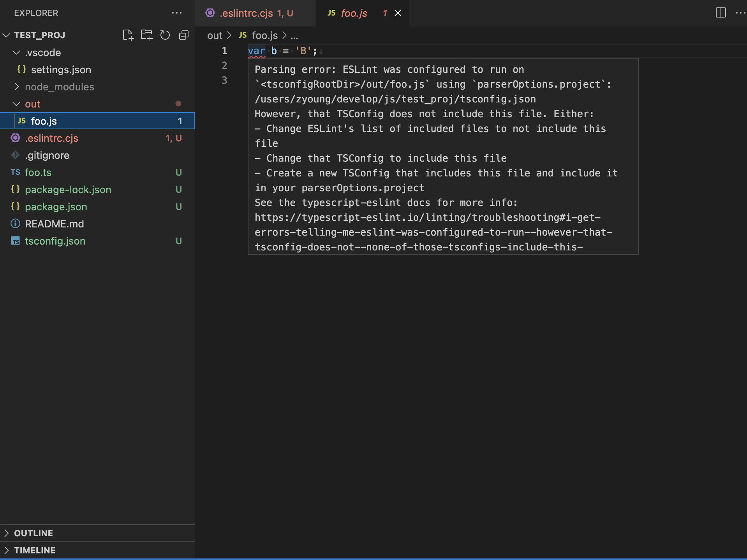Open .gitignore from the file tree

[97, 155]
